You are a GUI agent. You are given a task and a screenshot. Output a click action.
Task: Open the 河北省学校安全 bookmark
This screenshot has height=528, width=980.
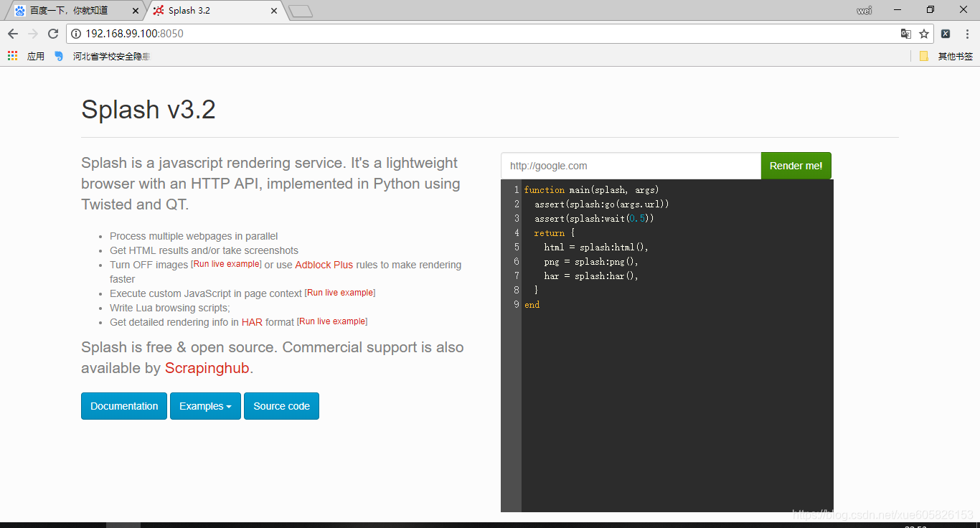tap(103, 56)
